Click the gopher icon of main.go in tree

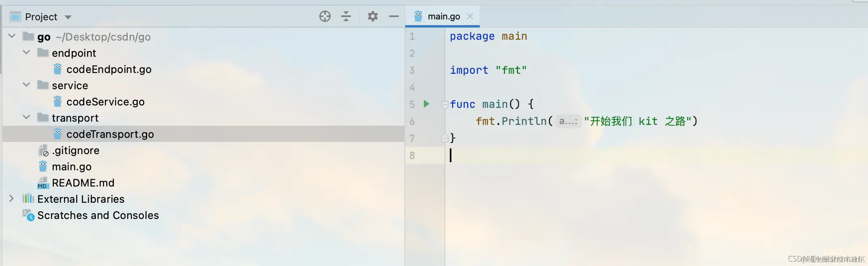(43, 167)
